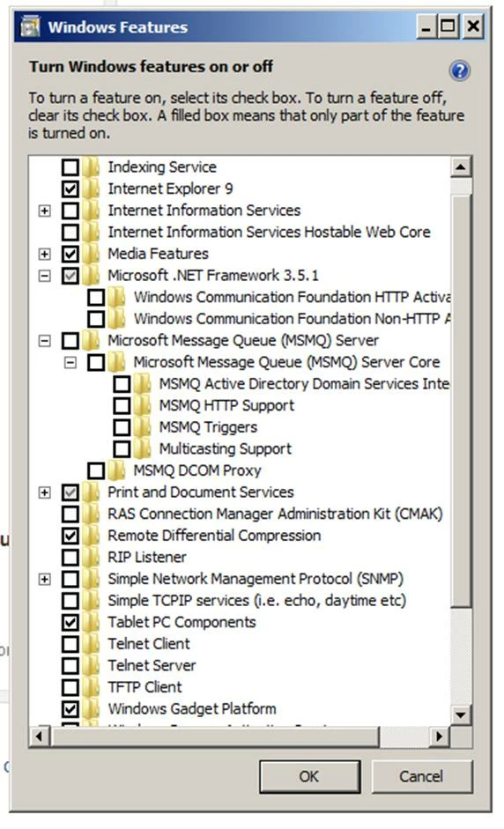Disable the Tablet PC Components checkbox
Screen dimensions: 504x829
tap(70, 622)
